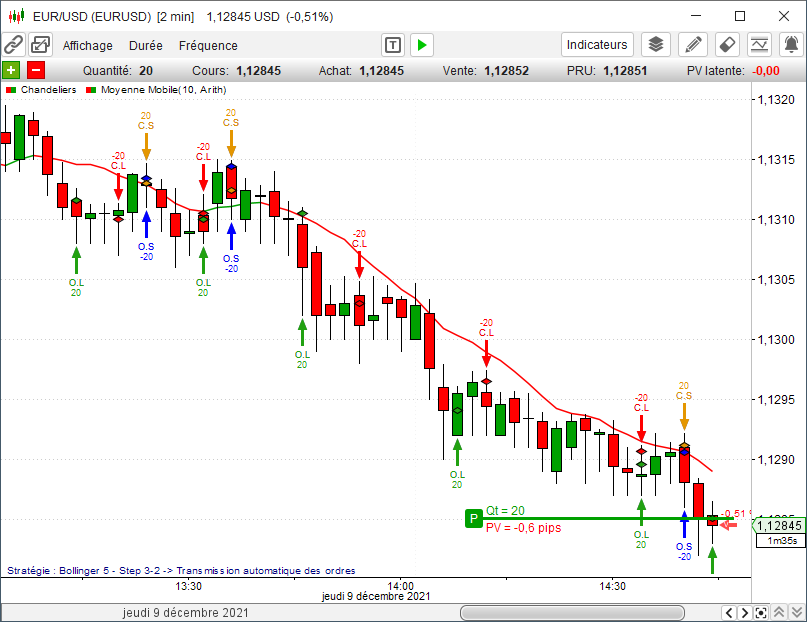Image resolution: width=807 pixels, height=622 pixels.
Task: Click the Indicateurs button
Action: click(x=597, y=45)
